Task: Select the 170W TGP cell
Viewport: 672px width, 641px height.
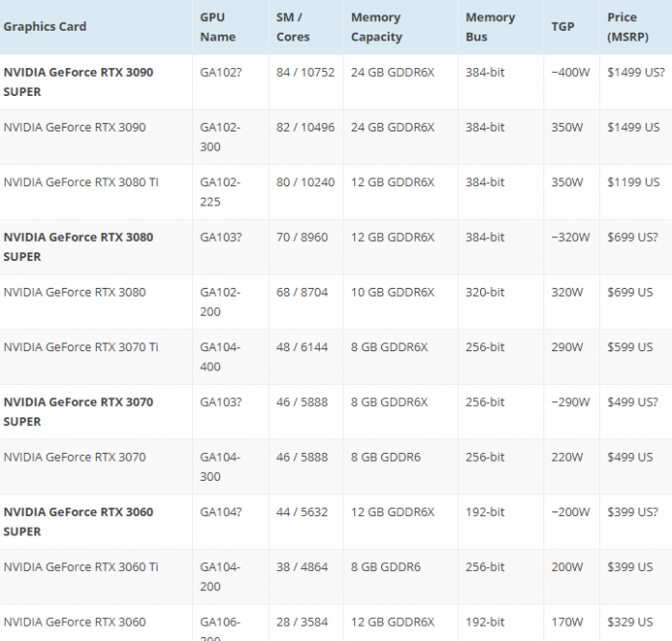Action: (568, 622)
